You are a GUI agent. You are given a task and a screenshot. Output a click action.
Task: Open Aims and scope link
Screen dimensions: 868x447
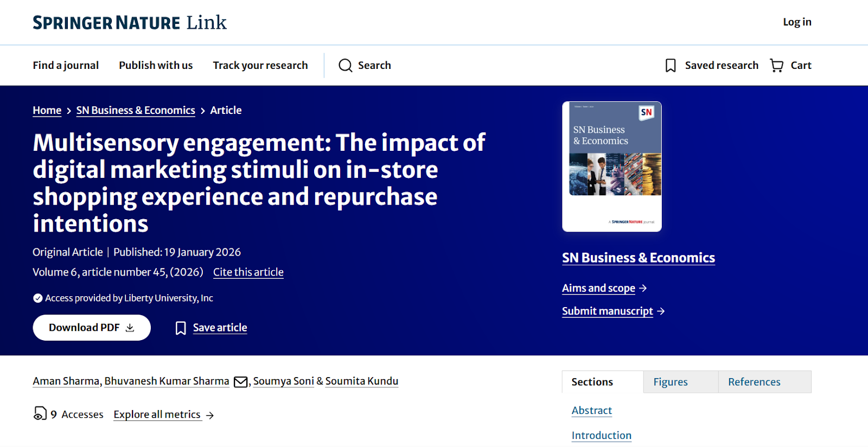pos(598,288)
